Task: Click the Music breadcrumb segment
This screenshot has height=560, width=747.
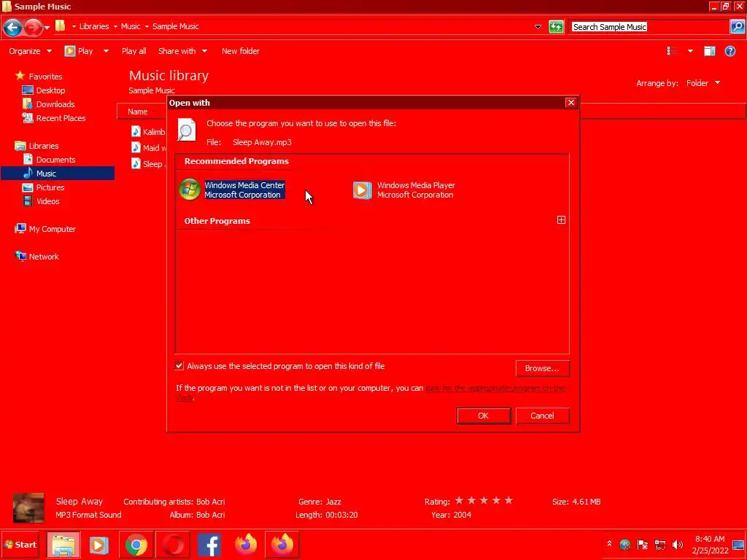Action: coord(131,26)
